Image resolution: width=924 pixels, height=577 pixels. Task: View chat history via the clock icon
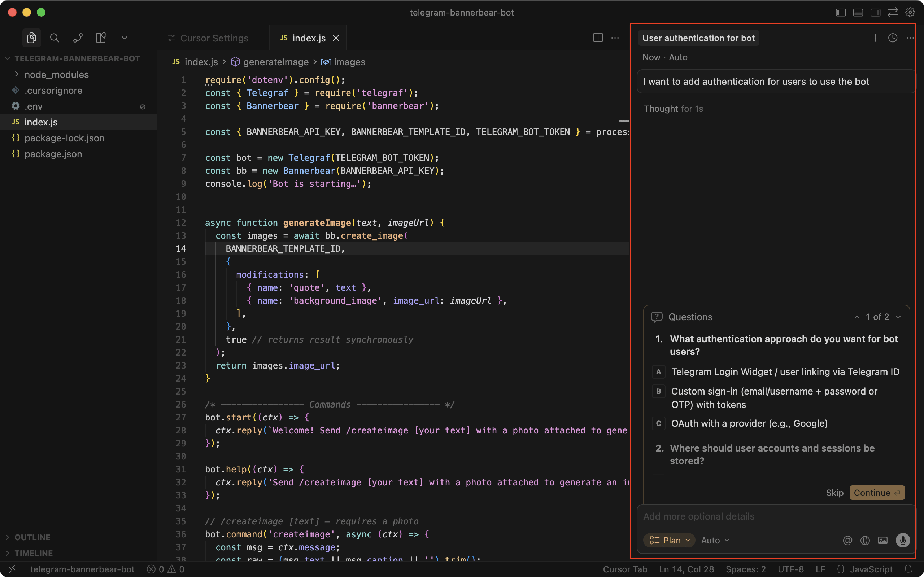click(892, 38)
